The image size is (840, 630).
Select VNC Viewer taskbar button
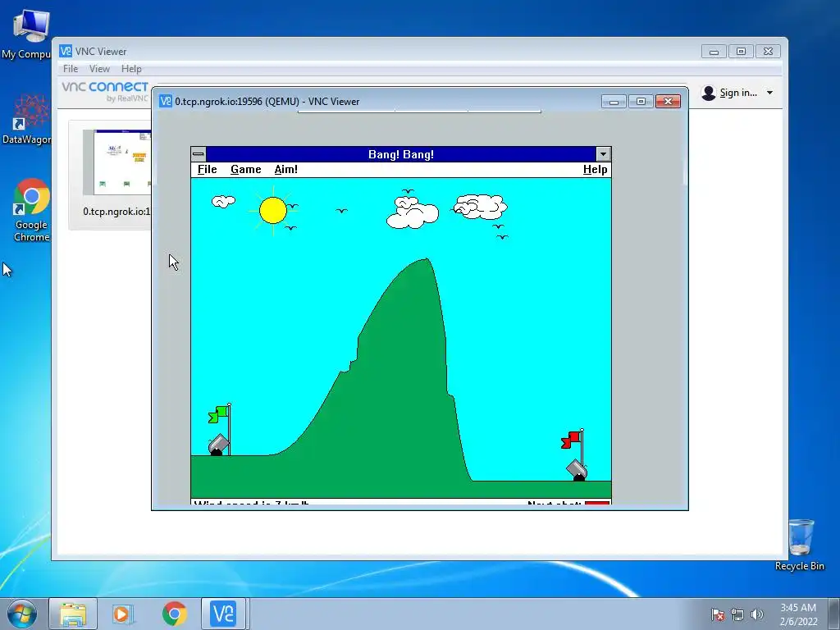(223, 614)
